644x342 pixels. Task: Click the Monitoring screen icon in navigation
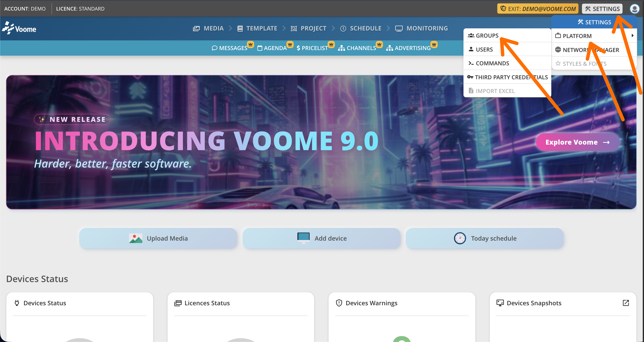(399, 29)
